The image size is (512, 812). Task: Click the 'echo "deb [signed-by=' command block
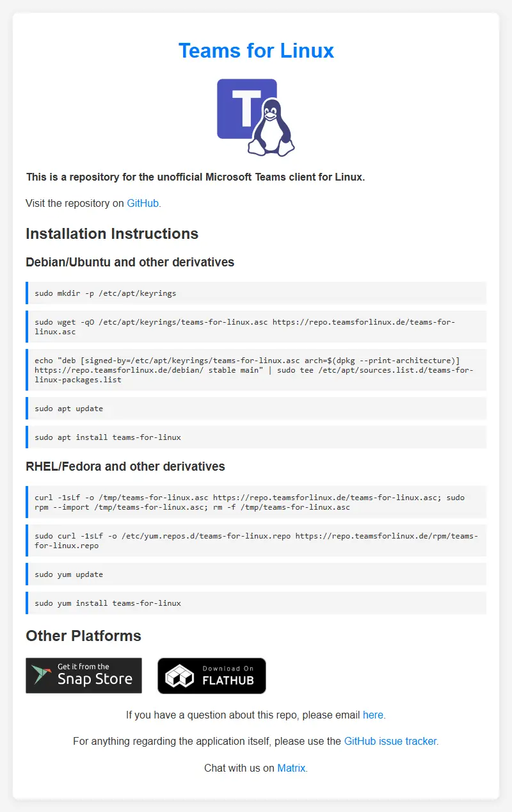(256, 369)
